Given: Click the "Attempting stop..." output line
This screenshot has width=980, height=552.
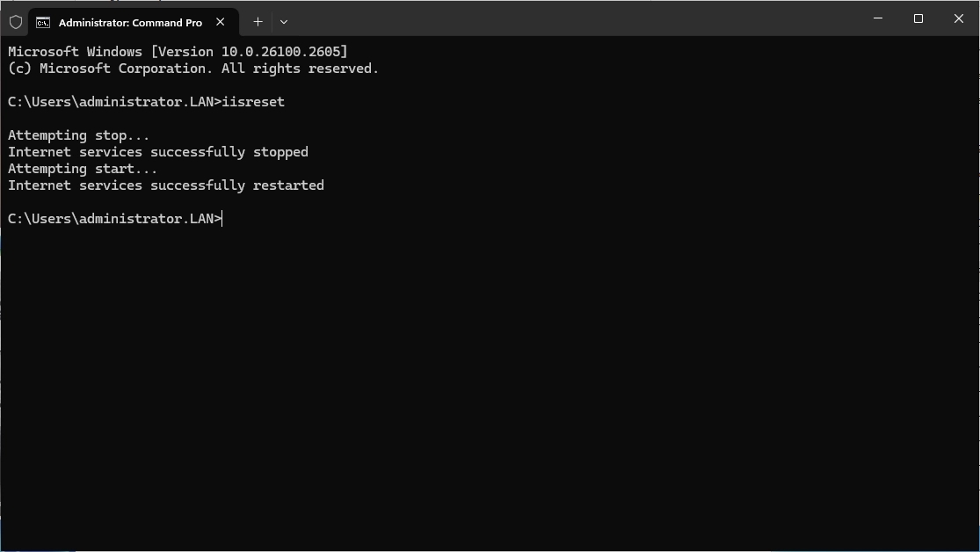Looking at the screenshot, I should pos(79,135).
